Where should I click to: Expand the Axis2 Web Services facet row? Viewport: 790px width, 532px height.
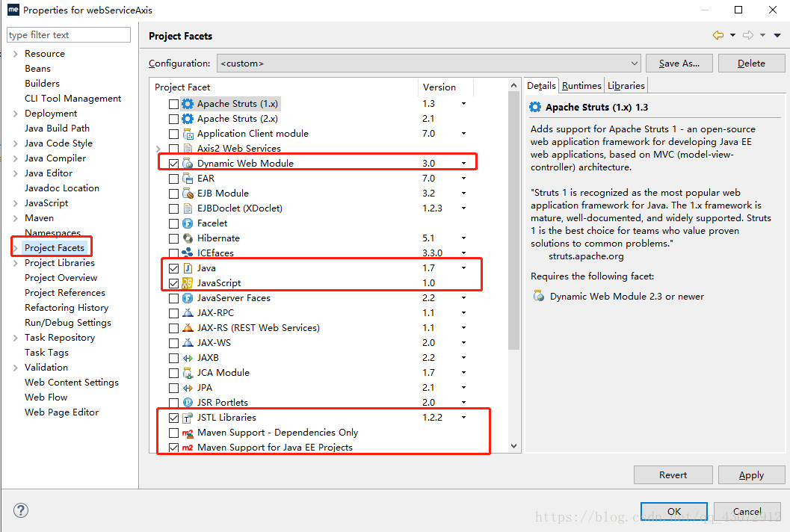158,149
